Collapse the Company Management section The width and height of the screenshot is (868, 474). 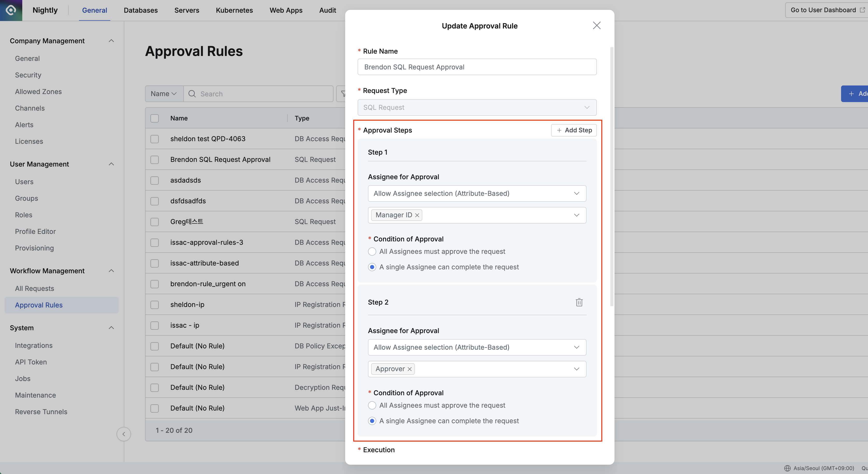(111, 41)
